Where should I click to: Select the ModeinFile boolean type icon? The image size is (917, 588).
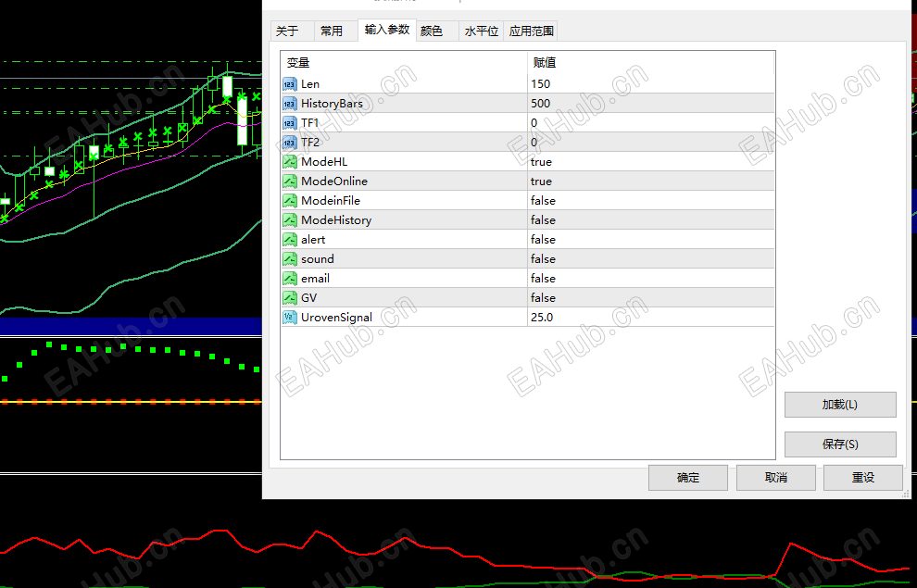(290, 201)
